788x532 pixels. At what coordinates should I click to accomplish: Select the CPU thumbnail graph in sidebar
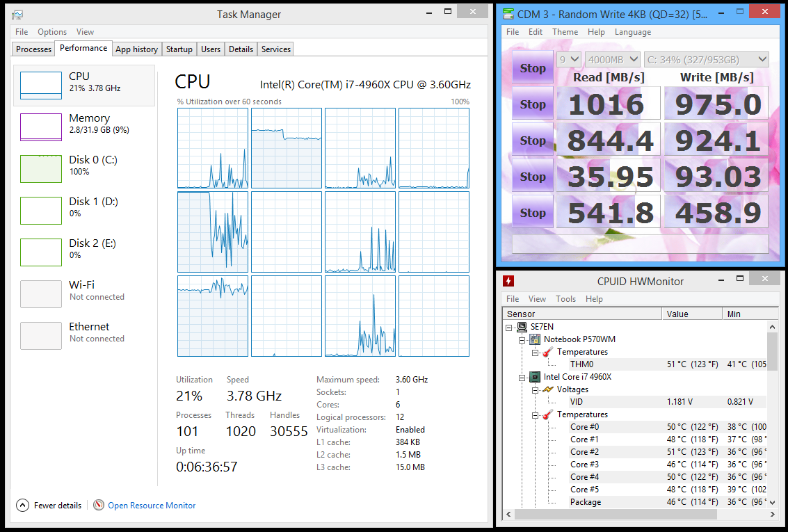(x=41, y=86)
